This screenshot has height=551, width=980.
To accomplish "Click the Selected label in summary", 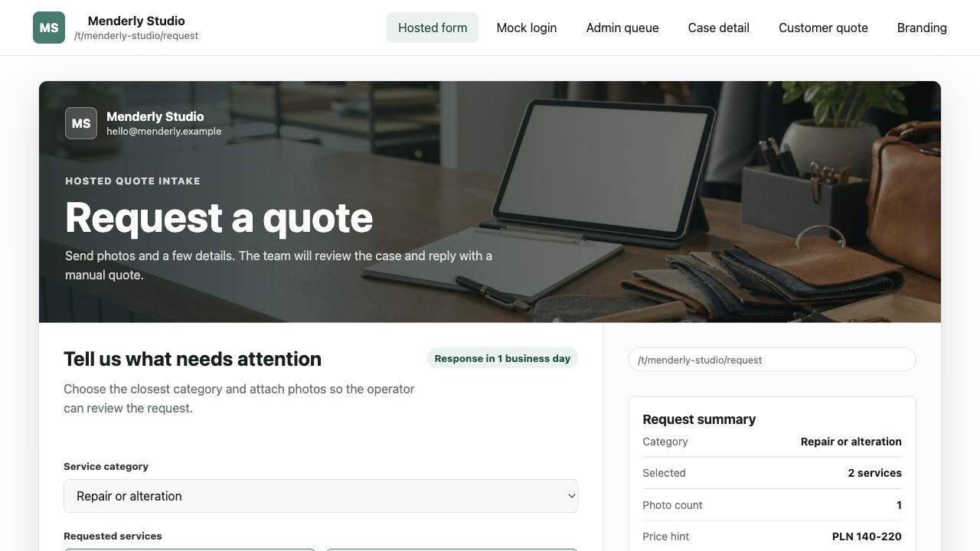I will (x=664, y=473).
